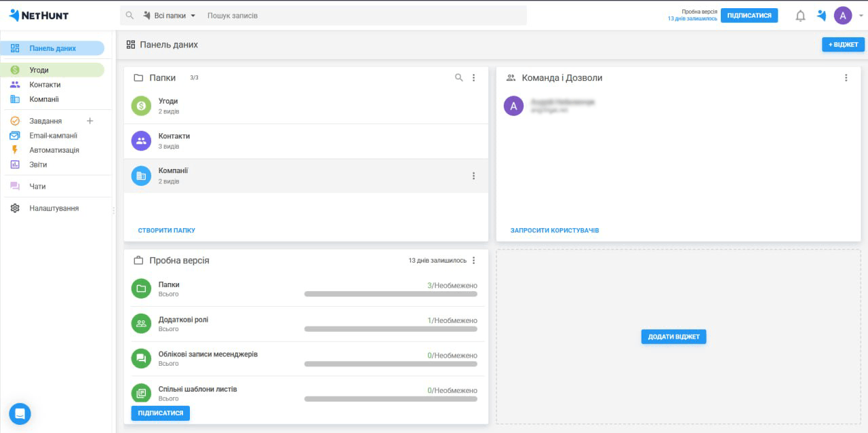Click the NetHunt bird icon in the header

[822, 16]
